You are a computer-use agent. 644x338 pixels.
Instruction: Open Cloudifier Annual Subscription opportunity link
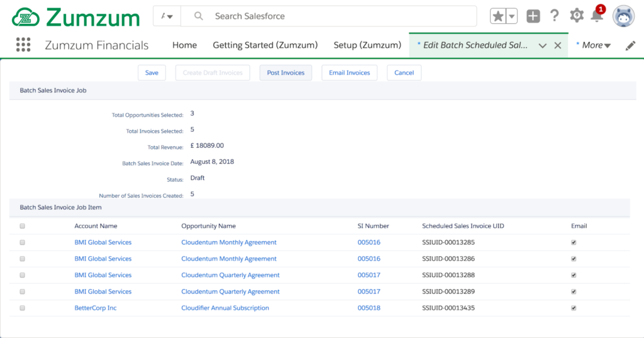coord(225,308)
